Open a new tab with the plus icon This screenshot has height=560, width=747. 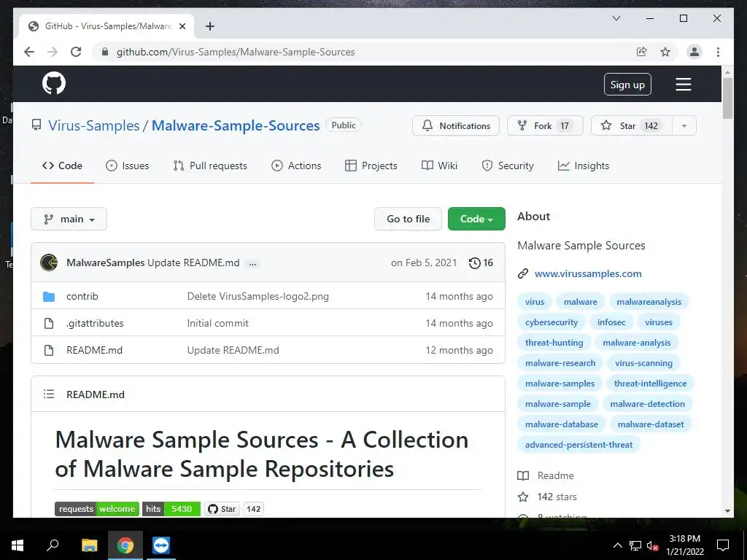click(209, 26)
